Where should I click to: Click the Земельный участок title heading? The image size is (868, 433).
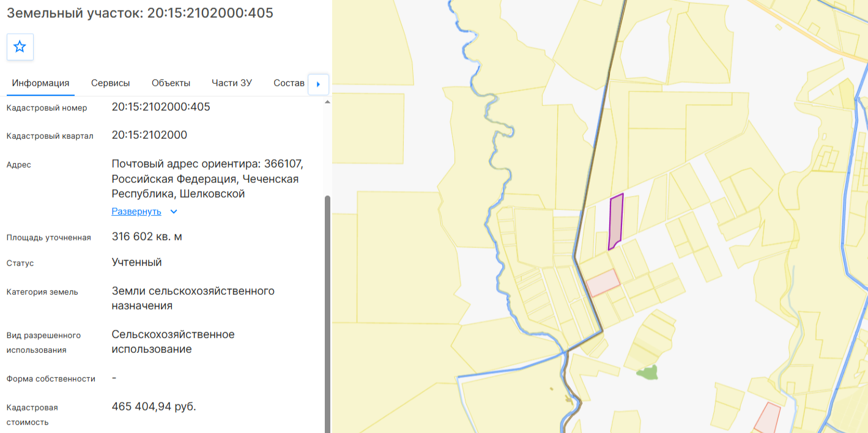point(140,13)
